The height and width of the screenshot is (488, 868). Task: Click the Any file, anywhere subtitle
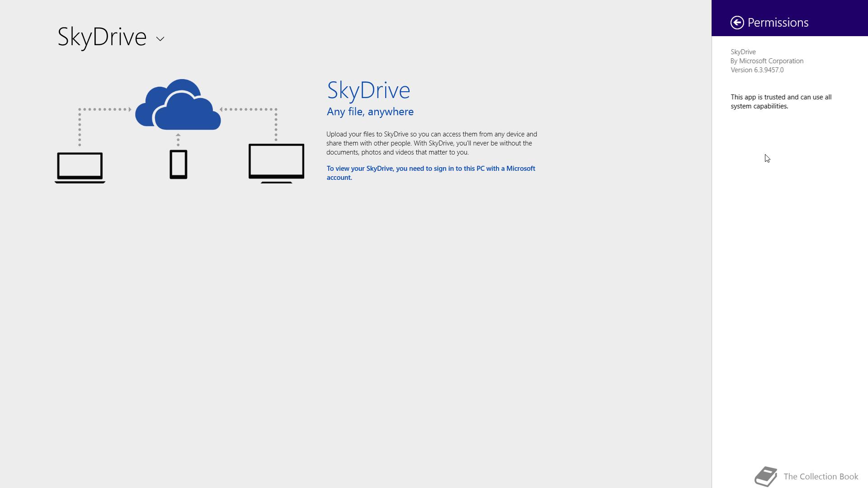coord(370,112)
